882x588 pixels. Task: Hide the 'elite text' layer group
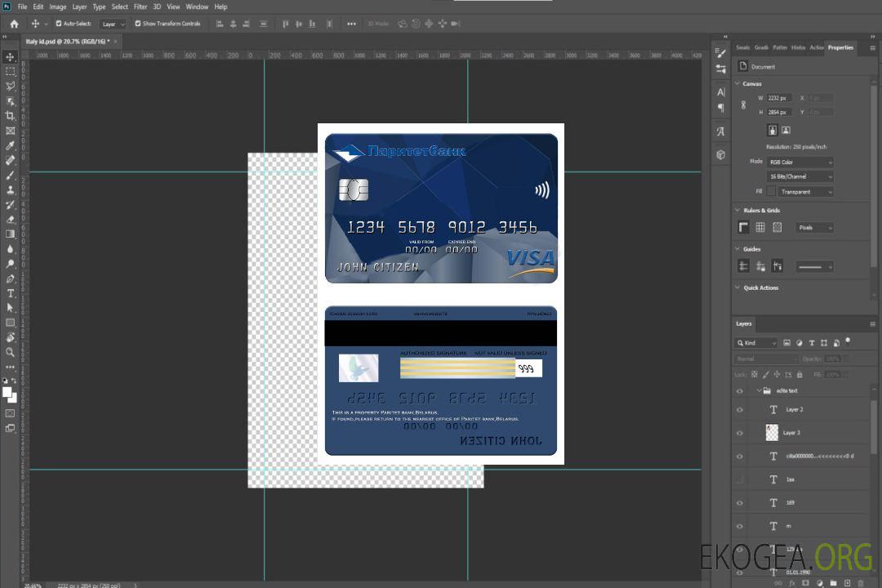tap(740, 391)
